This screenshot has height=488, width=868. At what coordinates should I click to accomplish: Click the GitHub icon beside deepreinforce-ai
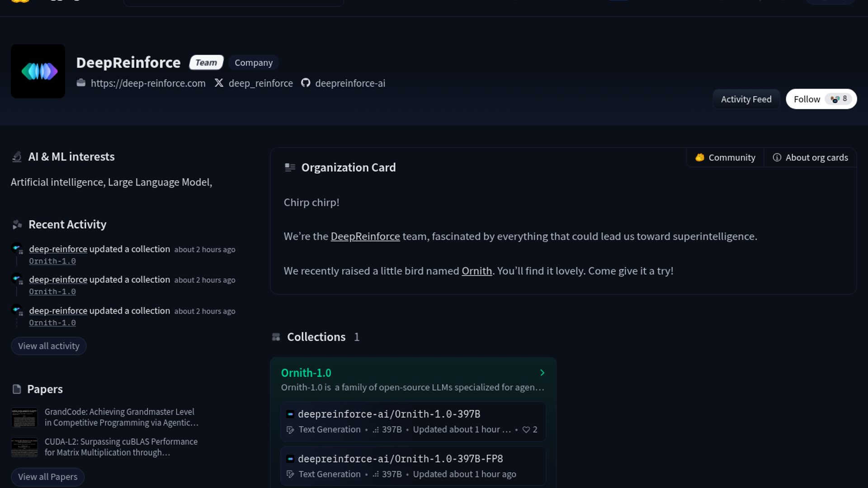pos(306,83)
